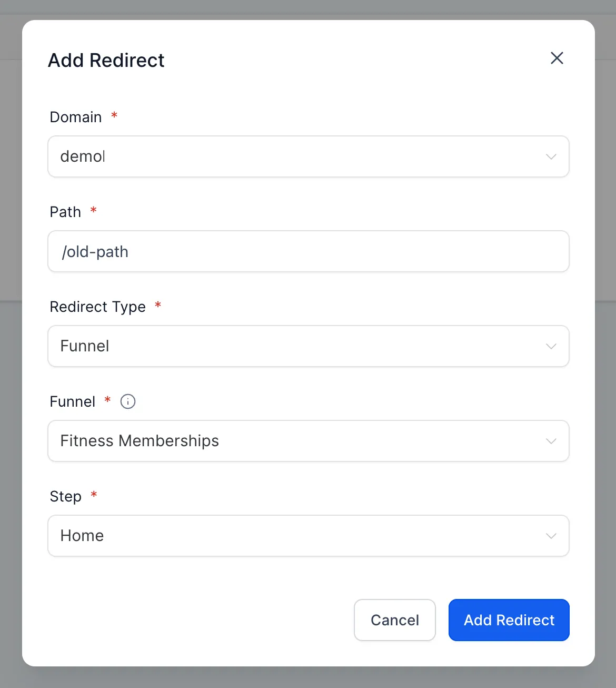Focus the Path input with /old-path
This screenshot has width=616, height=688.
(308, 252)
